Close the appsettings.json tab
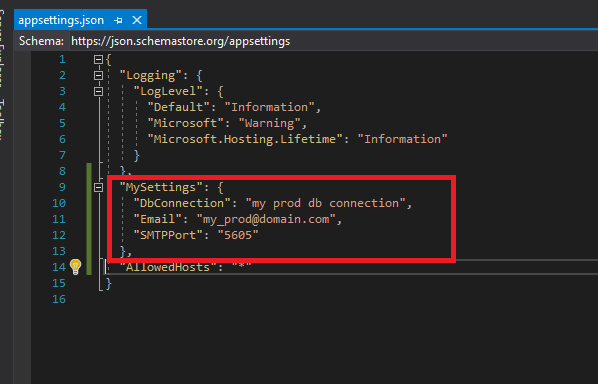The width and height of the screenshot is (598, 384). tap(137, 20)
